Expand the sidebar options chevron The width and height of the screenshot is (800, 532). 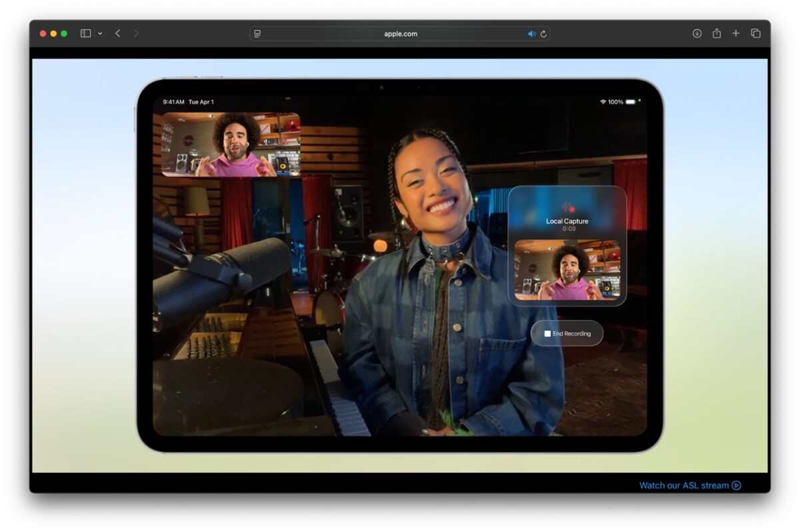[100, 33]
